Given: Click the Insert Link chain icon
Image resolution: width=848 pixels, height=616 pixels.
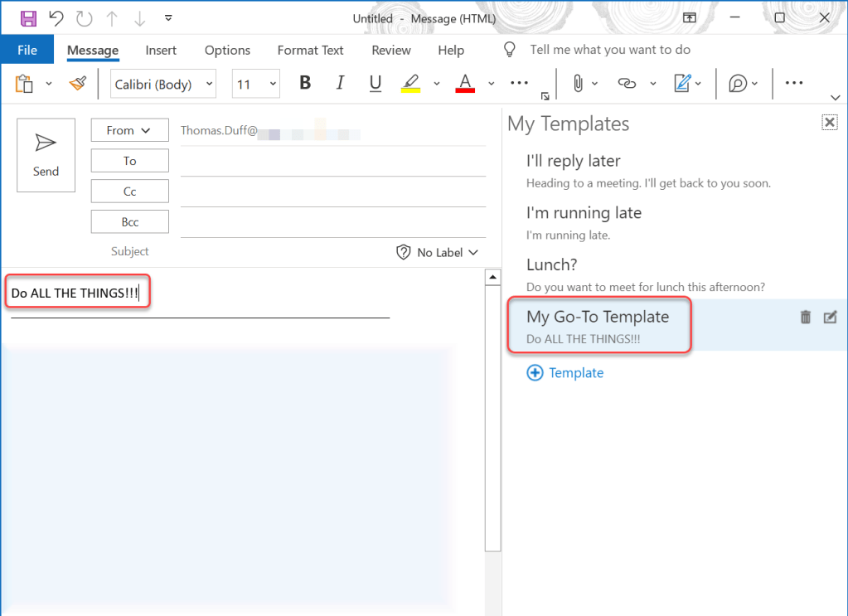Looking at the screenshot, I should (x=627, y=83).
